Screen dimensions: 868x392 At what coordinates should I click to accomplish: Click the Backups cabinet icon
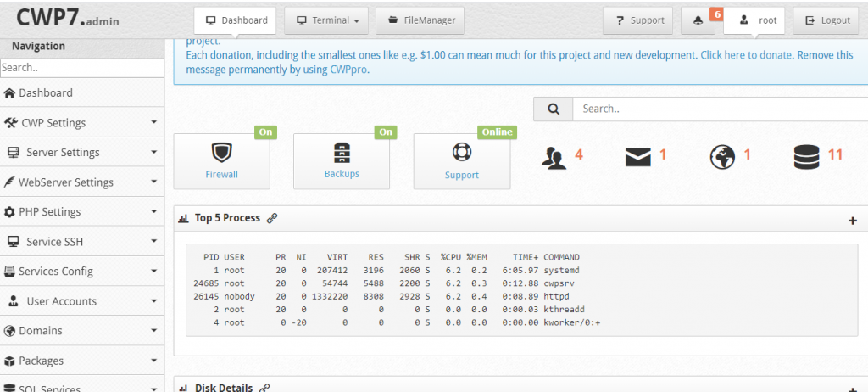342,153
